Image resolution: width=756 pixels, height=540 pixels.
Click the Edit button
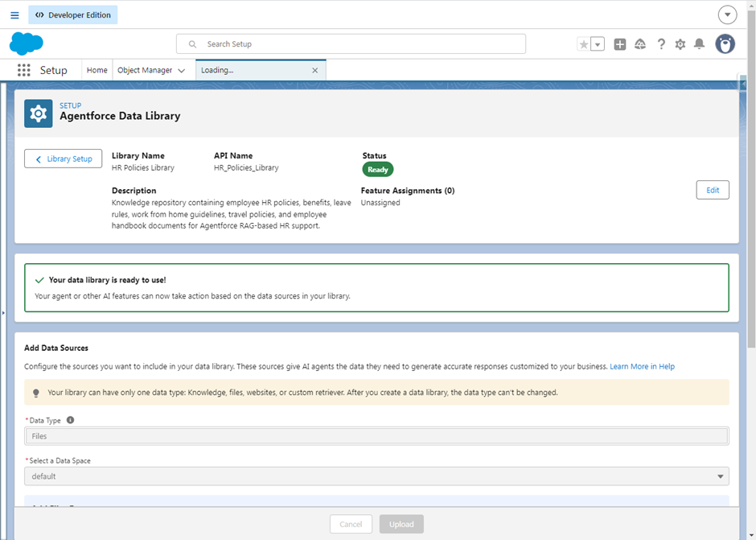[x=713, y=190]
